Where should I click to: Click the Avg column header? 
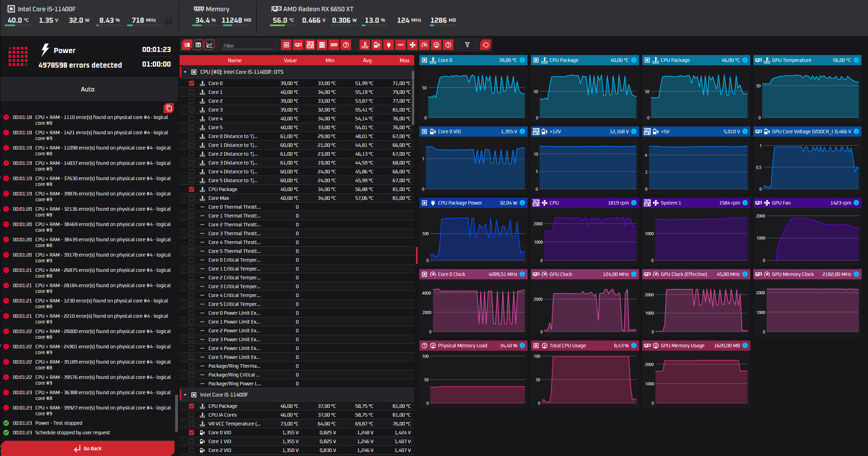[367, 60]
